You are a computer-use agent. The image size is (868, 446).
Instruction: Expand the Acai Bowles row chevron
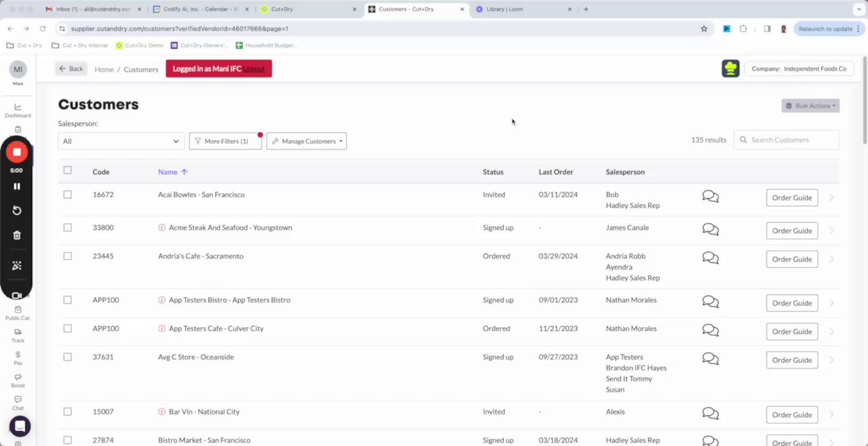[x=831, y=198]
